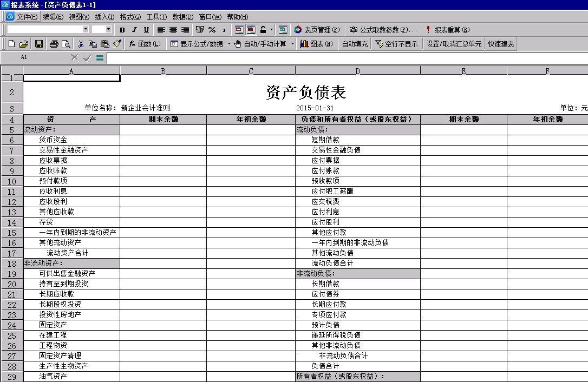Screen dimensions: 588x382
Task: Open 编辑(E) menu
Action: 53,17
